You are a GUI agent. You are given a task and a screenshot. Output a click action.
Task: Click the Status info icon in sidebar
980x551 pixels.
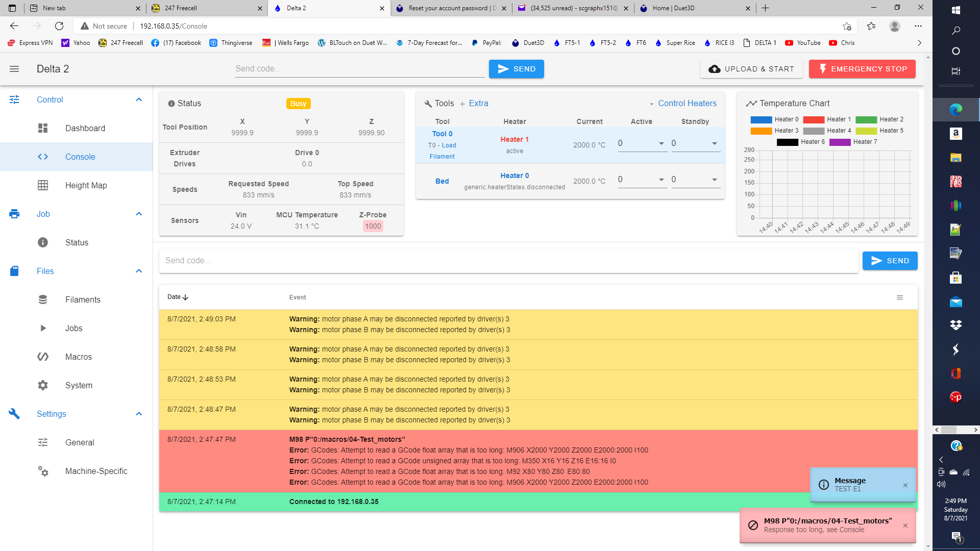43,242
